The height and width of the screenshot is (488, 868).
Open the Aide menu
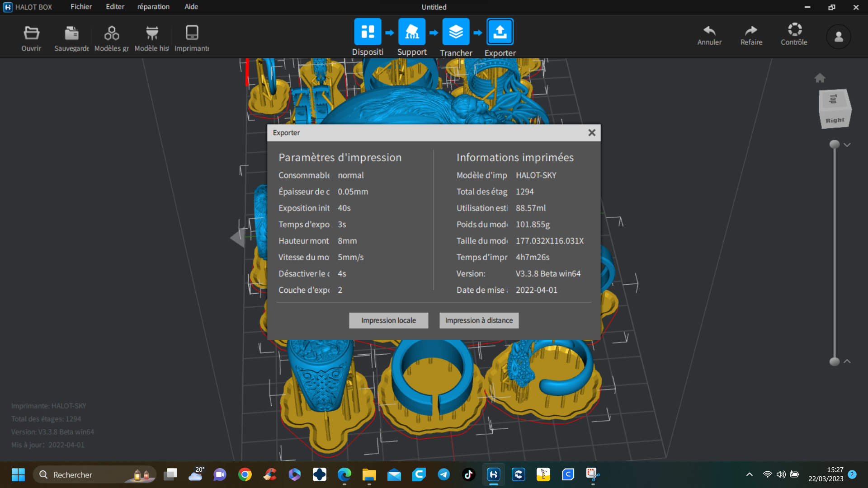pyautogui.click(x=191, y=7)
